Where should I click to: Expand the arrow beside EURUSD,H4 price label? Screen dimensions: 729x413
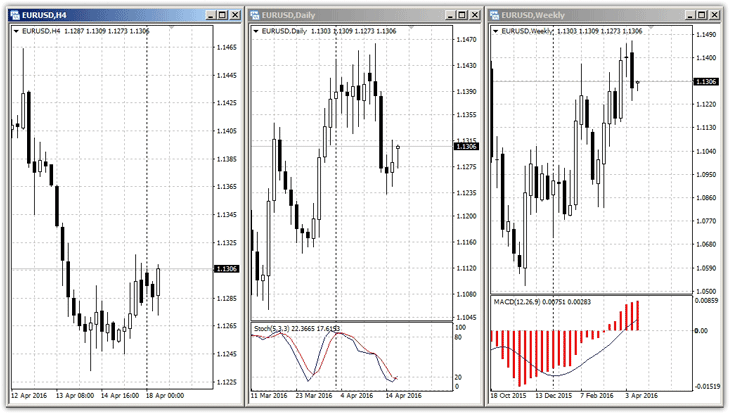15,31
